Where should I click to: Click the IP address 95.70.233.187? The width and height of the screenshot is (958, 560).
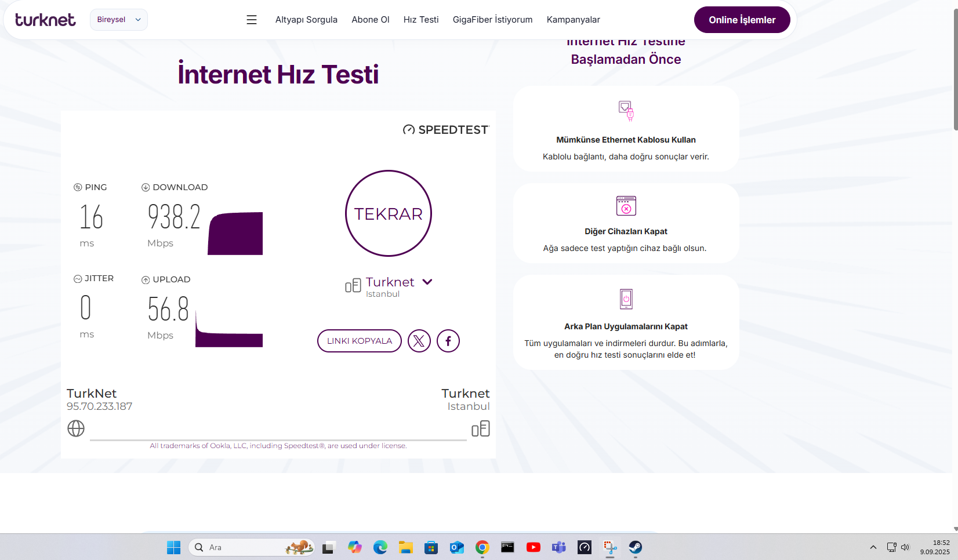pos(99,406)
